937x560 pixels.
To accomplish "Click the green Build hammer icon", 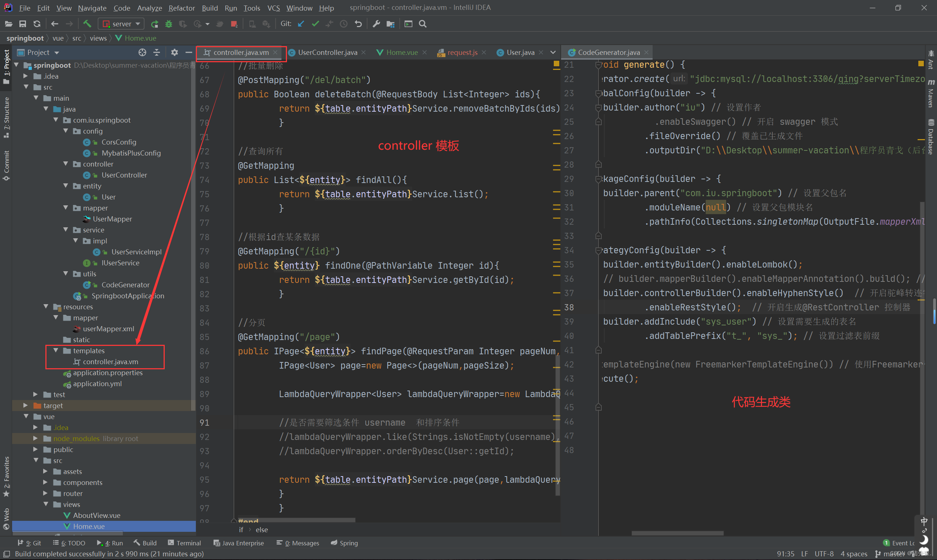I will click(87, 24).
